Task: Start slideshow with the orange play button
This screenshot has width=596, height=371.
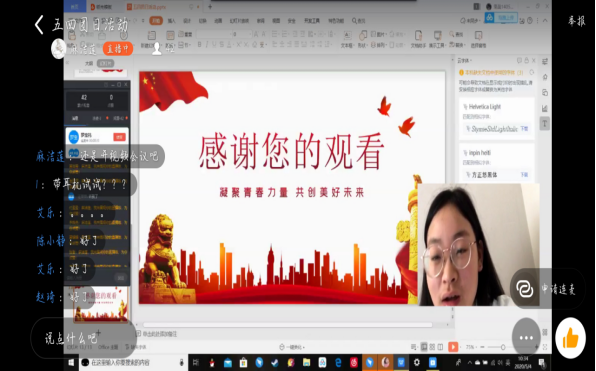Action: 453,347
